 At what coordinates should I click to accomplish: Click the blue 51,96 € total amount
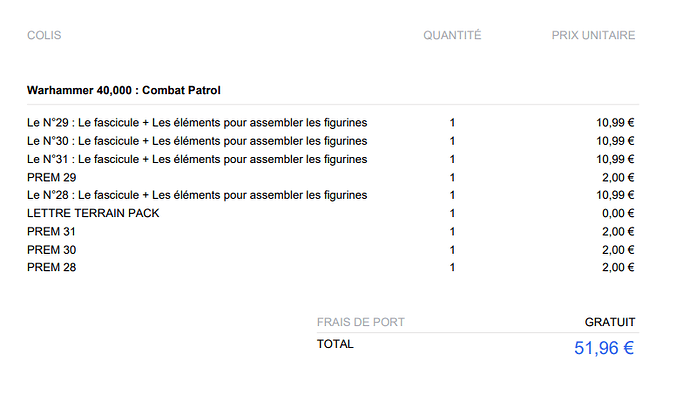click(604, 348)
